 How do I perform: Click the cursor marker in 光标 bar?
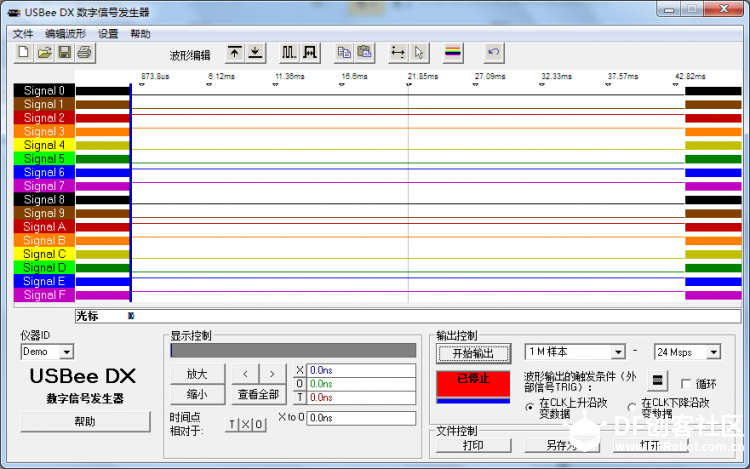point(131,316)
